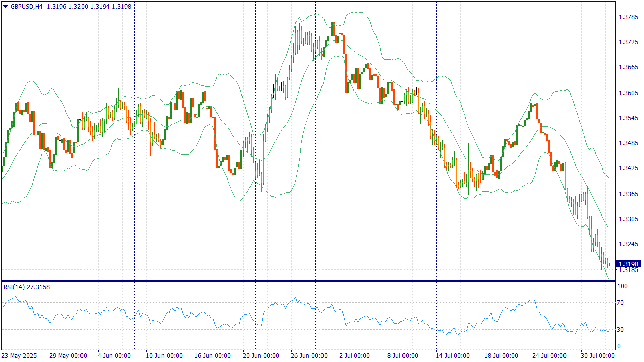
Task: Click the 26 Jun 00:00 date label
Action: click(309, 356)
